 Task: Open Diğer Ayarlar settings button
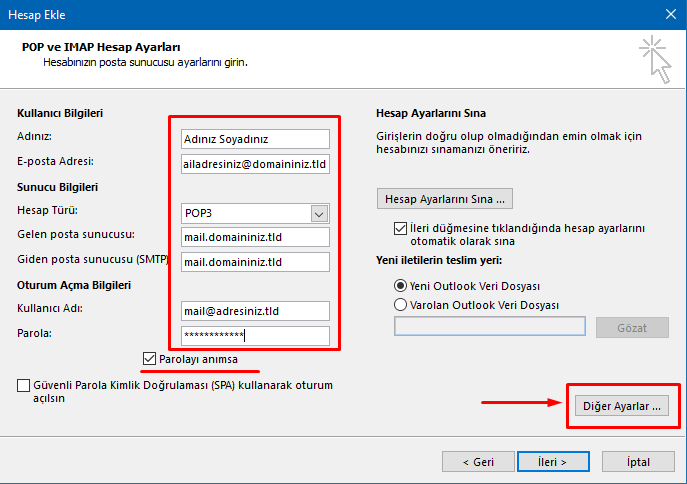(x=622, y=406)
